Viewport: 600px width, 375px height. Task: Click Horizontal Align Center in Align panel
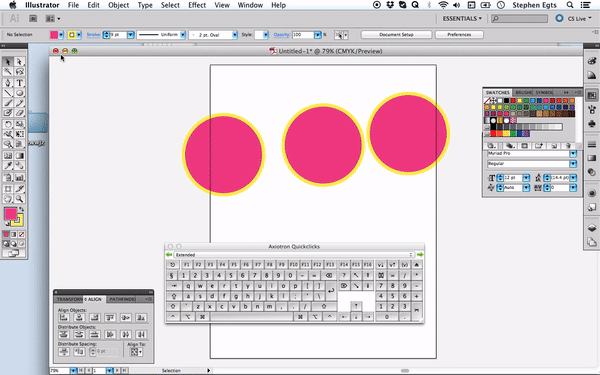coord(79,318)
